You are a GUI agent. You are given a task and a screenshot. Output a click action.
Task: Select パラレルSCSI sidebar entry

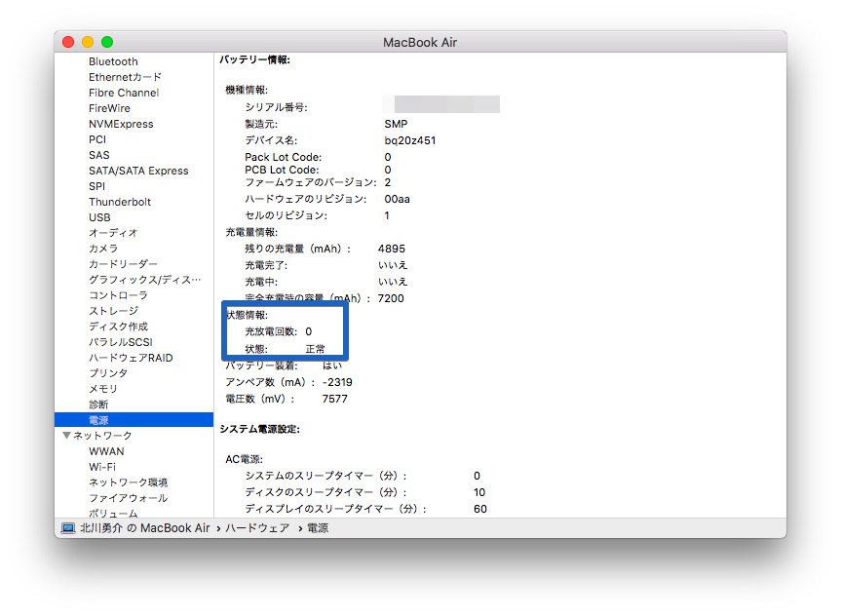[x=121, y=342]
